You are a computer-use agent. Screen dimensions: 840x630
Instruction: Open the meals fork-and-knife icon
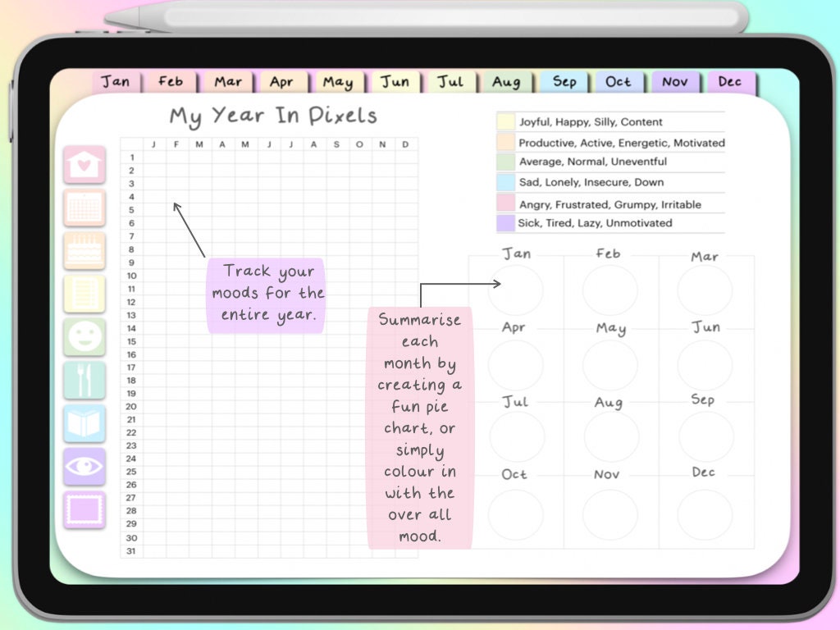pos(84,380)
